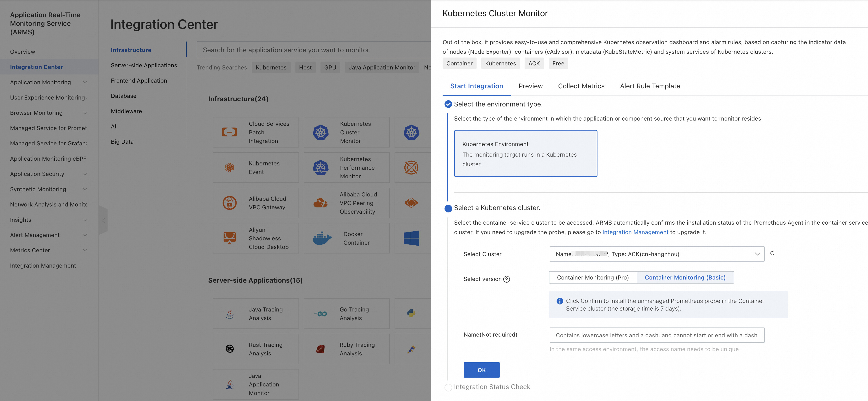Select Server-side Applications category
The image size is (868, 401).
tap(144, 65)
